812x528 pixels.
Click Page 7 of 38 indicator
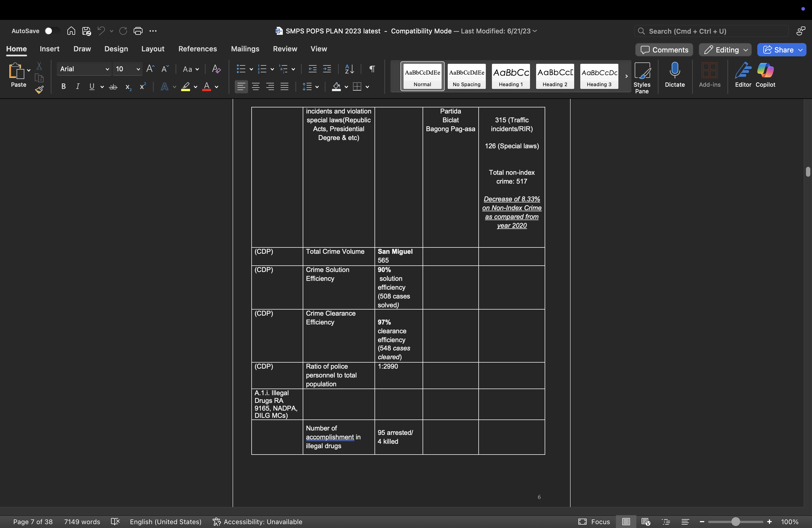(33, 522)
